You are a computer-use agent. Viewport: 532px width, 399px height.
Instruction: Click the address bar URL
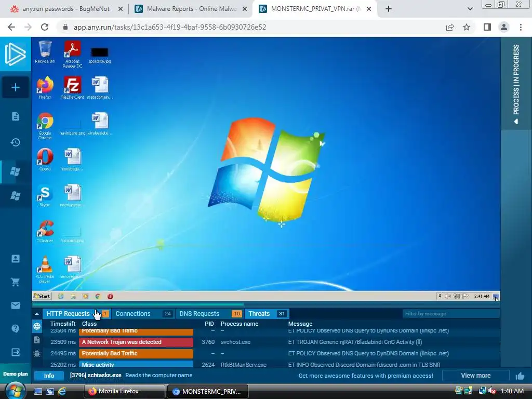tap(170, 27)
